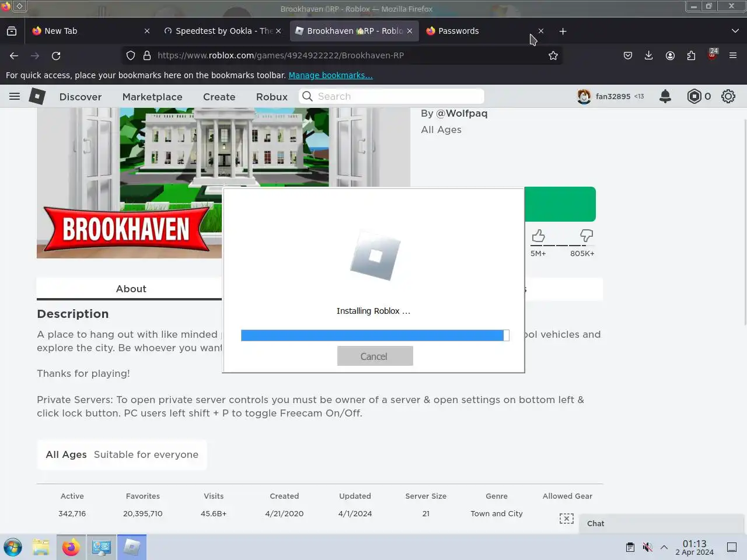Viewport: 747px width, 560px height.
Task: Click the allowed gear disabled icon
Action: [x=567, y=519]
